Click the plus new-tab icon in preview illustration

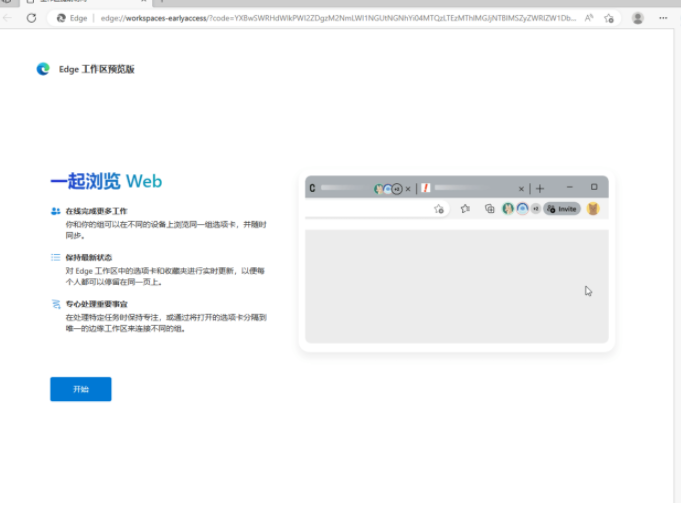tap(540, 188)
